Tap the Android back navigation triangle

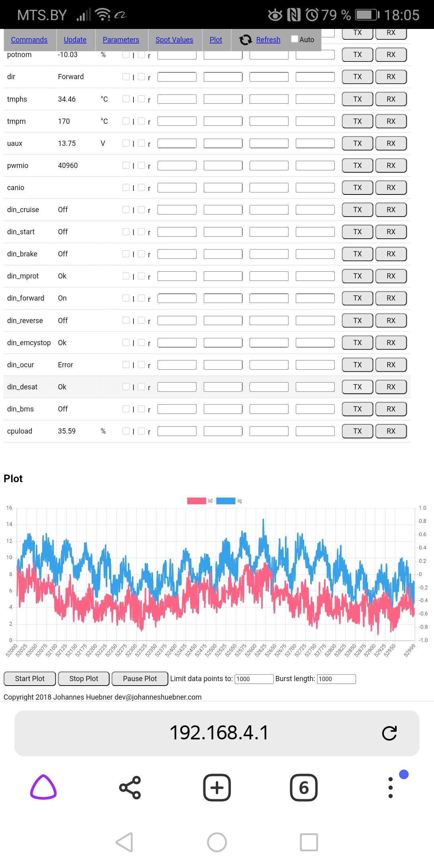click(125, 842)
